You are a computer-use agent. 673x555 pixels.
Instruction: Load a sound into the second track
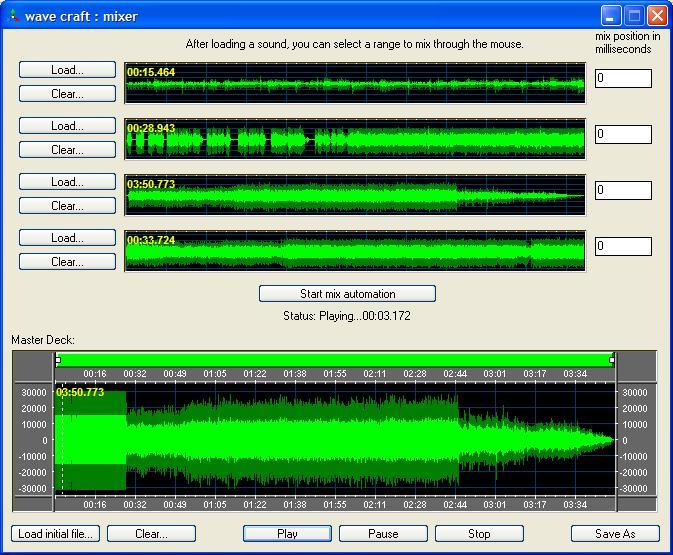[66, 126]
